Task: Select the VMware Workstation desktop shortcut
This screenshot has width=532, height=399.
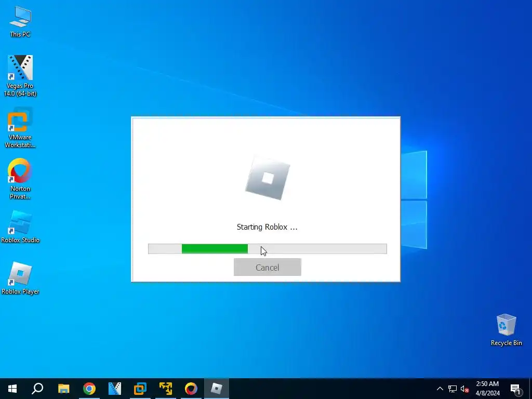Action: coord(20,128)
